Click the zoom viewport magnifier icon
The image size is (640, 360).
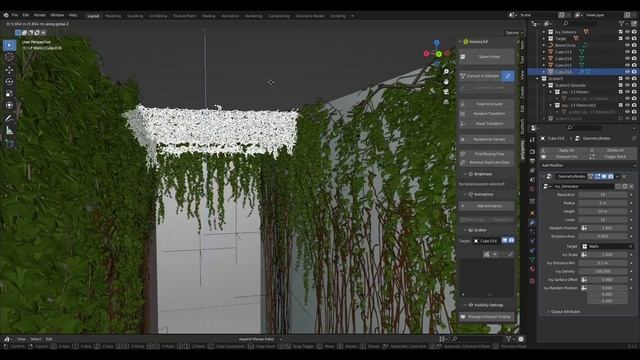[446, 71]
